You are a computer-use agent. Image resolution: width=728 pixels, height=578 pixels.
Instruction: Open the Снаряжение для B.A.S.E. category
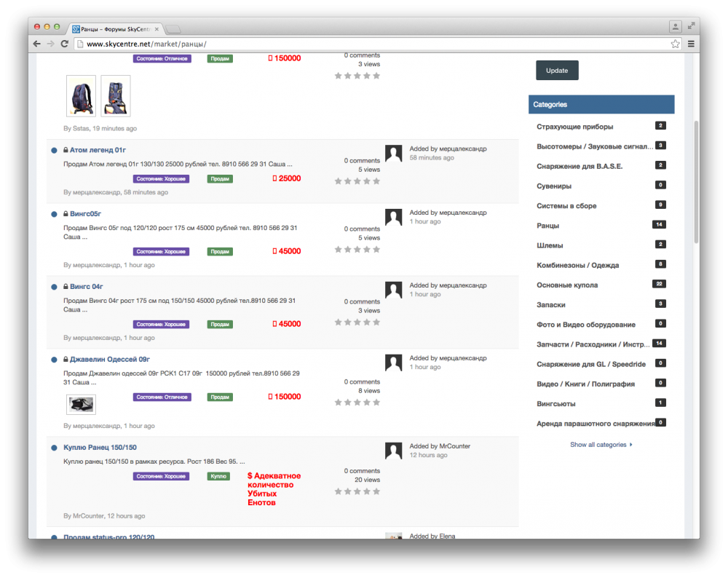[579, 166]
